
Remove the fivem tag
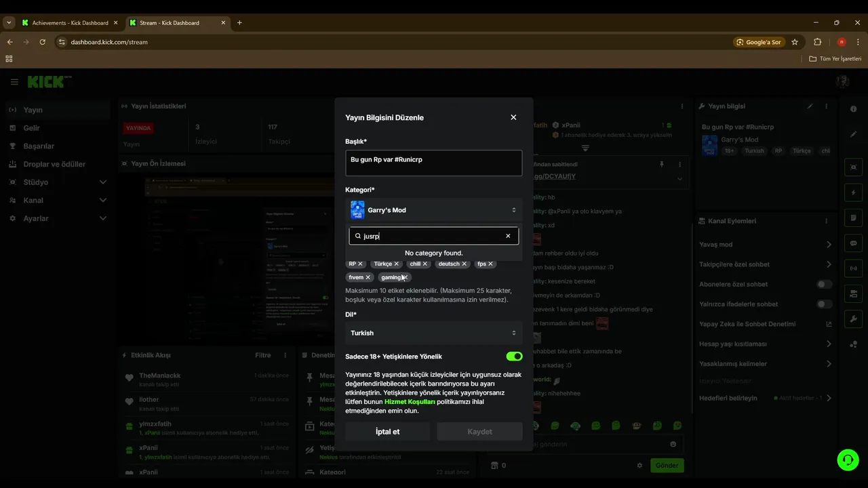(x=368, y=277)
